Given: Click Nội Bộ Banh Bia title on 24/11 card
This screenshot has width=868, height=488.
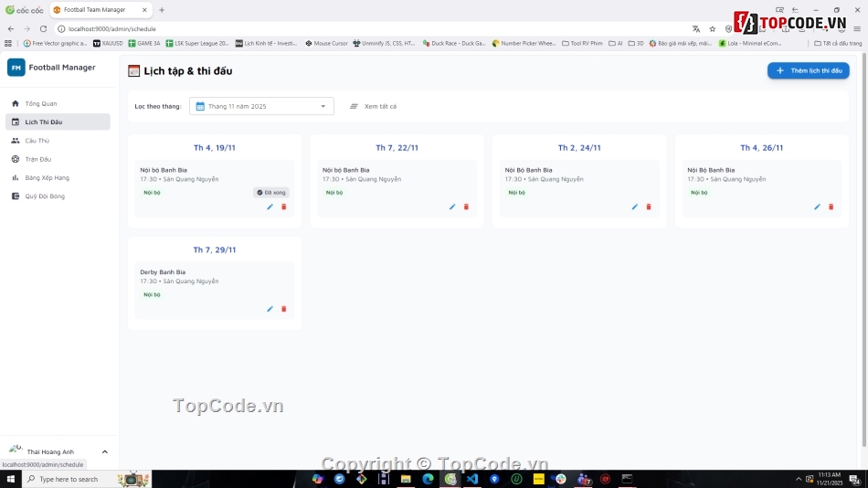Looking at the screenshot, I should pyautogui.click(x=528, y=170).
